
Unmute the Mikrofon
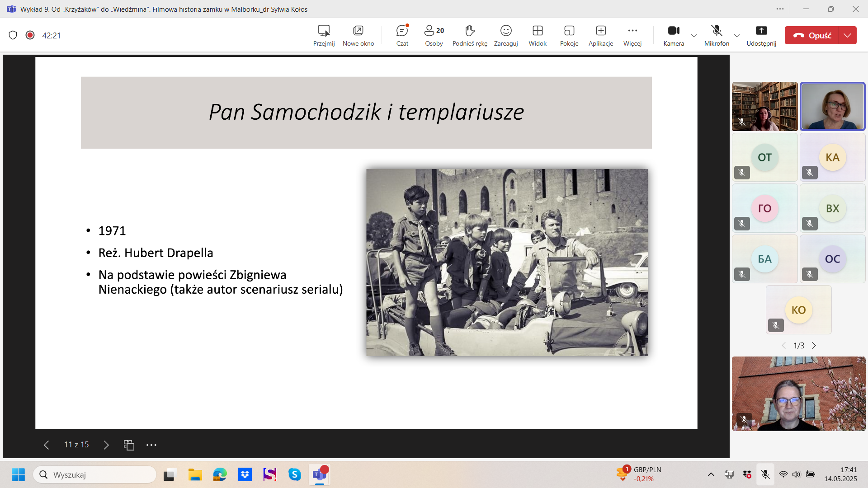click(x=717, y=35)
